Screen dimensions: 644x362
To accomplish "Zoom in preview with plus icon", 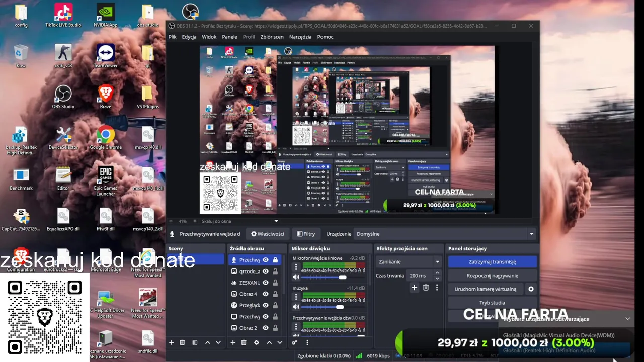I will pyautogui.click(x=195, y=221).
